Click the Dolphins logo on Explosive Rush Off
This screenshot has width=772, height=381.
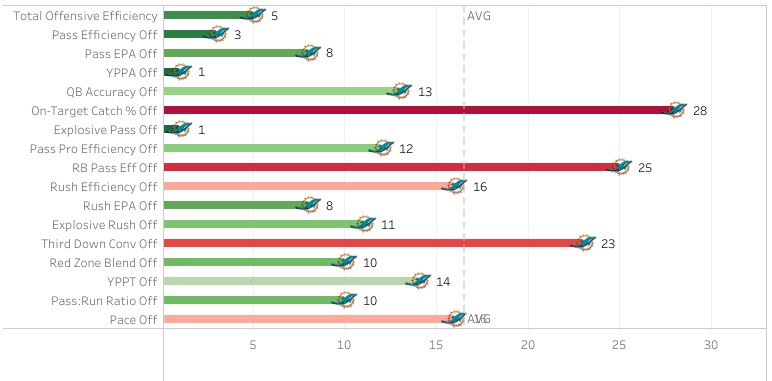point(363,224)
